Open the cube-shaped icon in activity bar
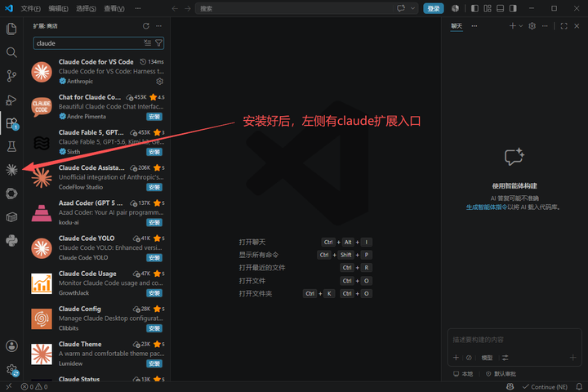This screenshot has height=392, width=588. [x=11, y=216]
